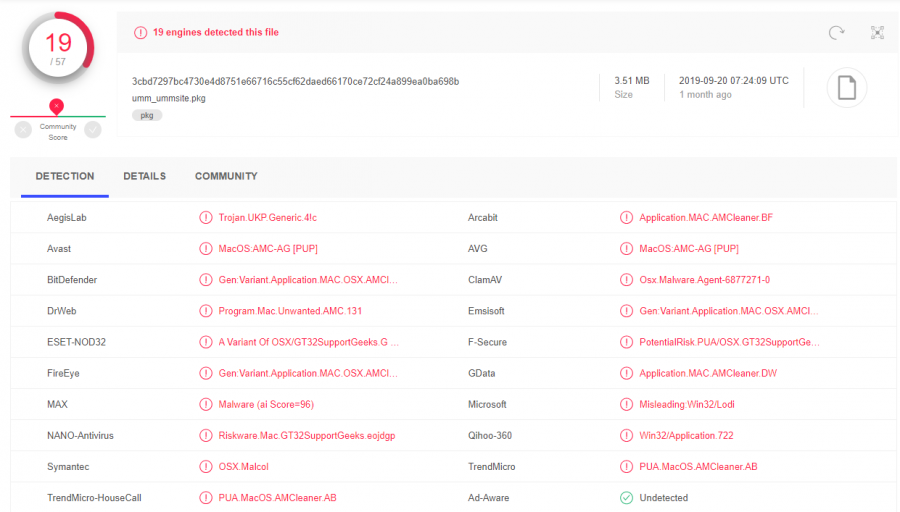Click the Application.MAC.AMCleaner.BF result
The height and width of the screenshot is (512, 900).
(706, 218)
